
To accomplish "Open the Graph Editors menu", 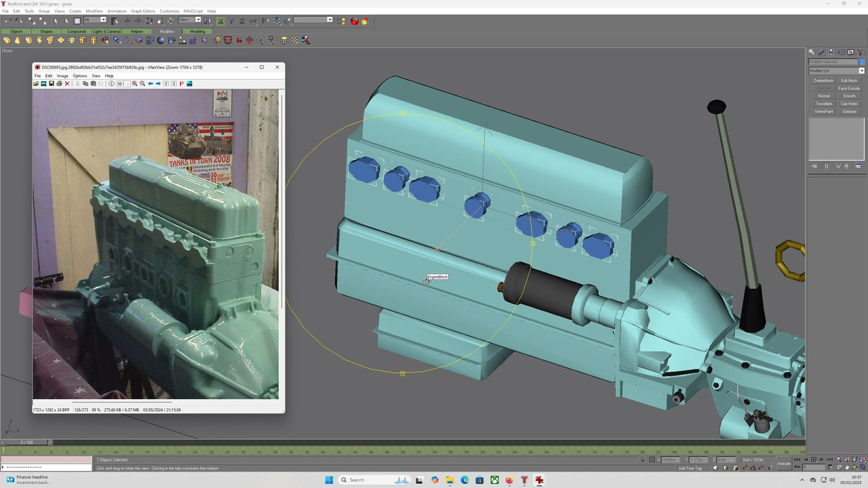I will tap(142, 11).
